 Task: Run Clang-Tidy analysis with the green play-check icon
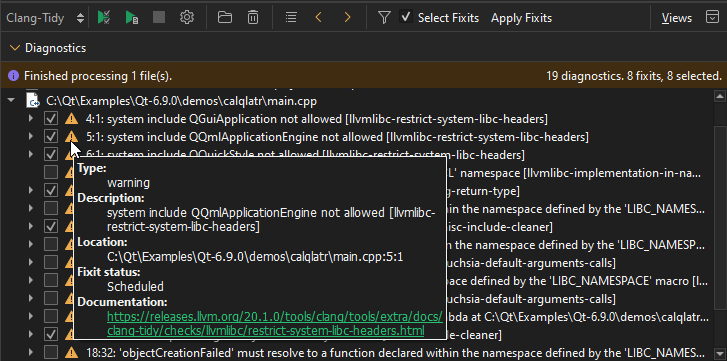click(104, 18)
